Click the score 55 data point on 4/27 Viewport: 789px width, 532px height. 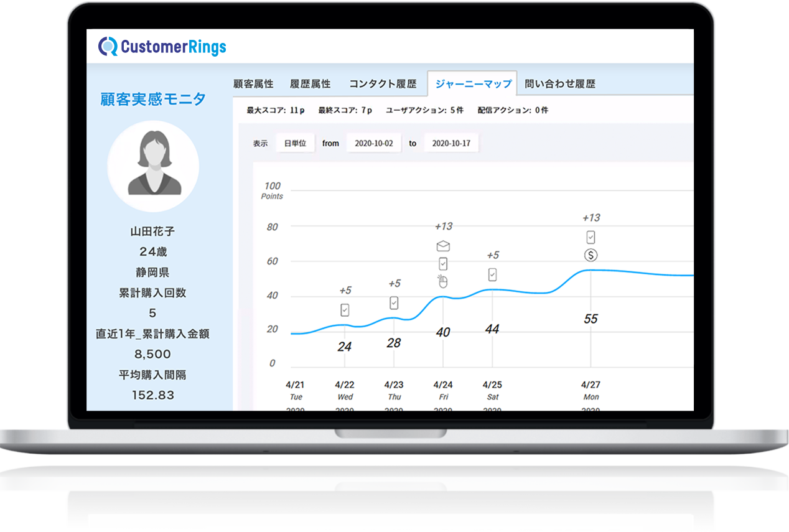tap(591, 271)
